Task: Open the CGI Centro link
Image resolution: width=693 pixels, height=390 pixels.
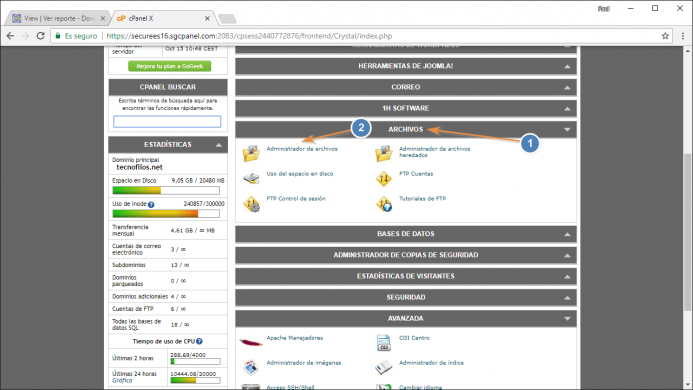Action: click(414, 338)
